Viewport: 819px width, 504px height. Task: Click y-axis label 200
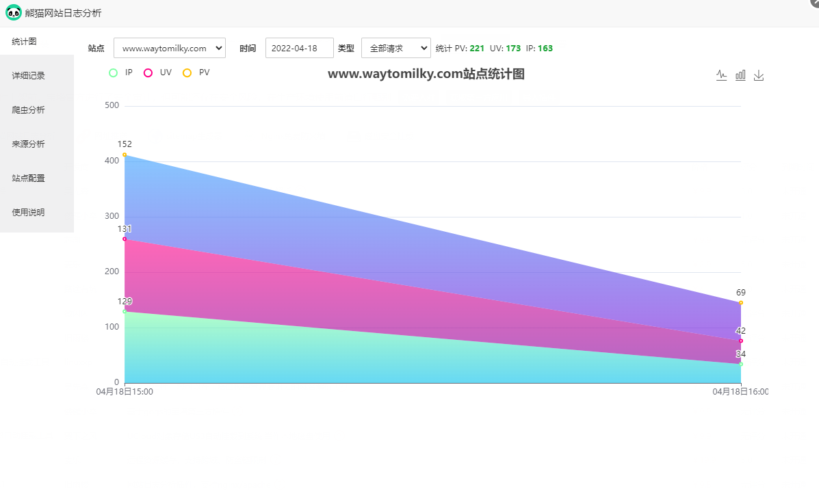[x=112, y=271]
